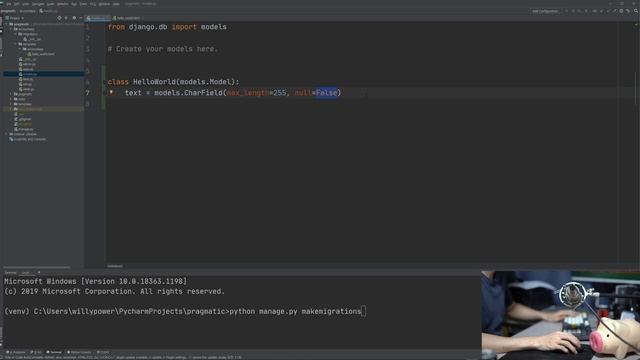This screenshot has width=640, height=360.
Task: Collapse the migrations folder arrow
Action: click(16, 34)
